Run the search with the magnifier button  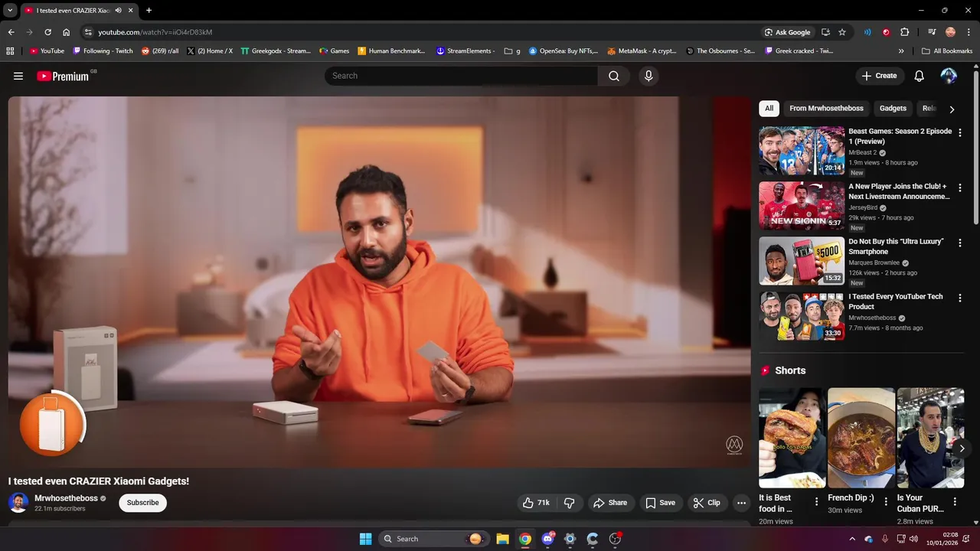point(614,76)
